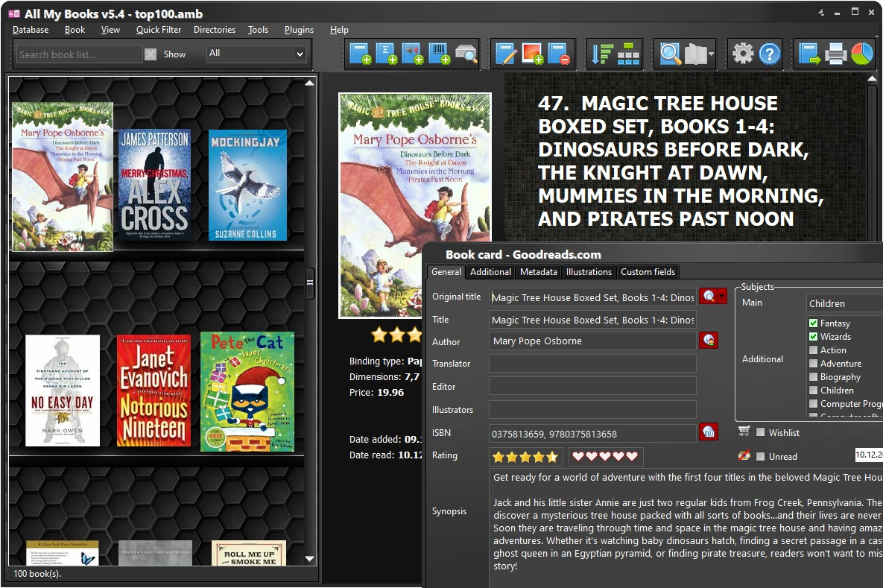This screenshot has width=883, height=588.
Task: Select the Notorious Nineteen book cover
Action: (x=154, y=391)
